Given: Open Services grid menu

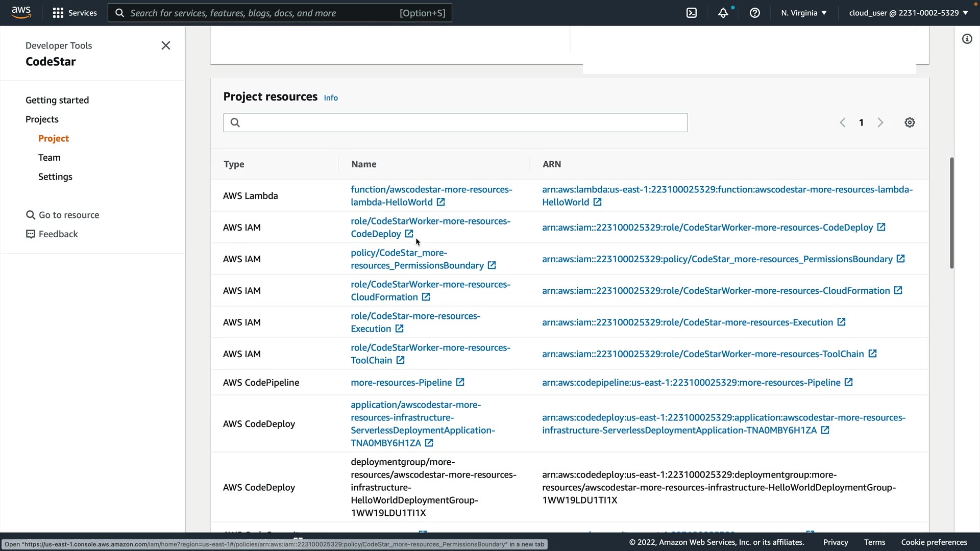Looking at the screenshot, I should [x=75, y=13].
